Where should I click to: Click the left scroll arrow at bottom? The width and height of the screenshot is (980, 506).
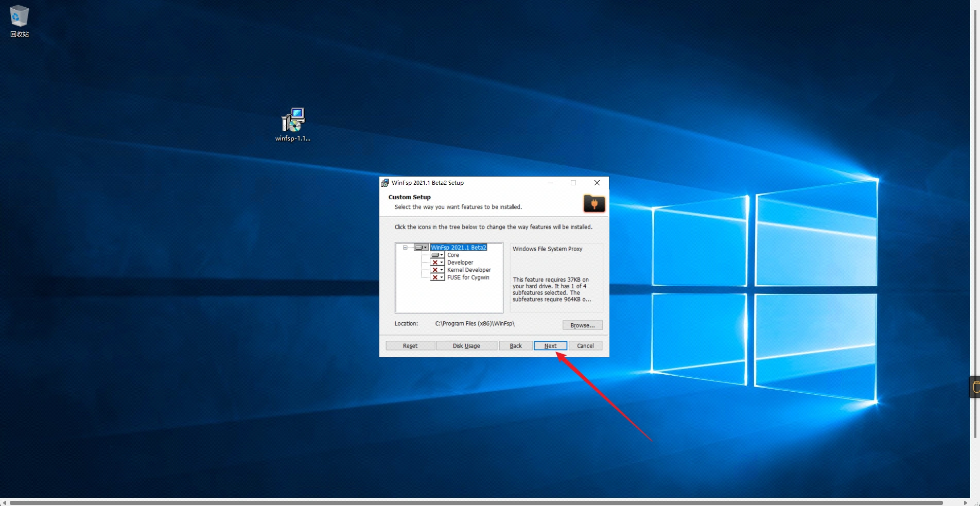[x=4, y=503]
